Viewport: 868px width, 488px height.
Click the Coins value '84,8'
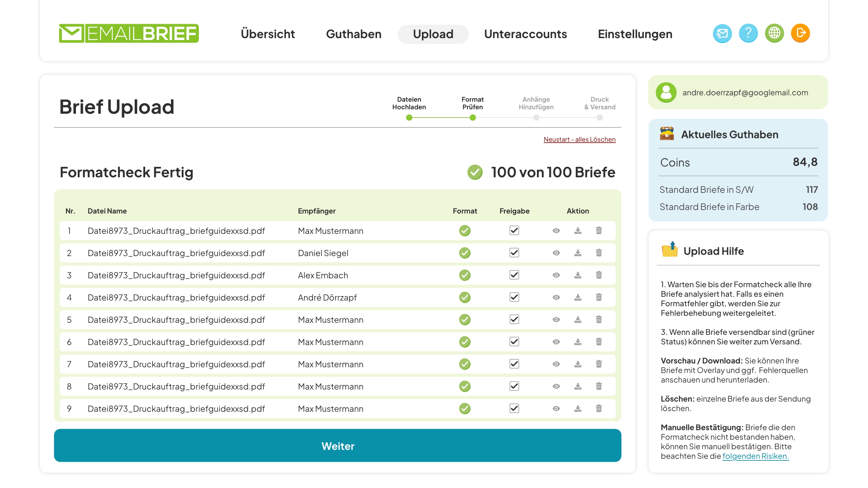[x=805, y=162]
